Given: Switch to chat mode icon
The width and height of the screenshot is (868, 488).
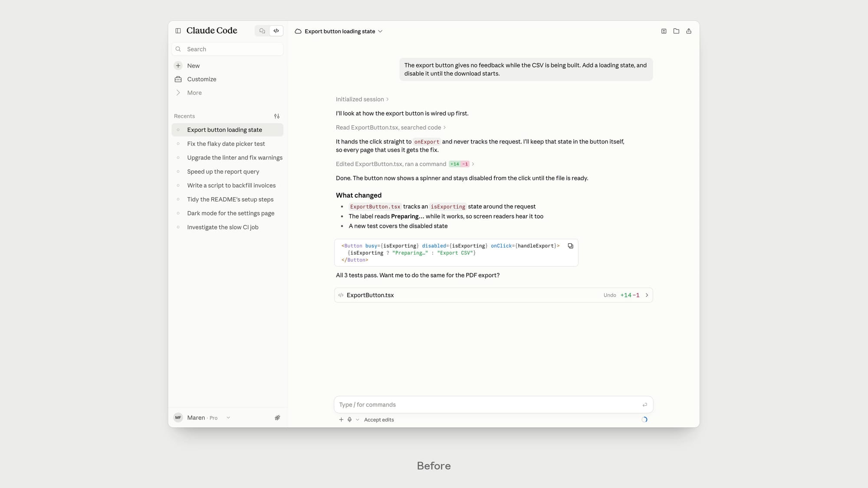Looking at the screenshot, I should pyautogui.click(x=262, y=31).
